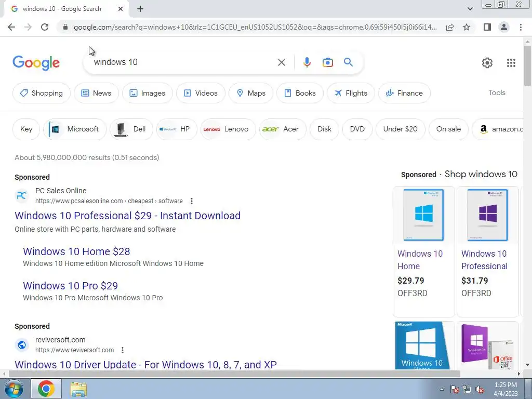Open Windows 10 Professional $29 Instant Download link
This screenshot has width=532, height=399.
128,216
